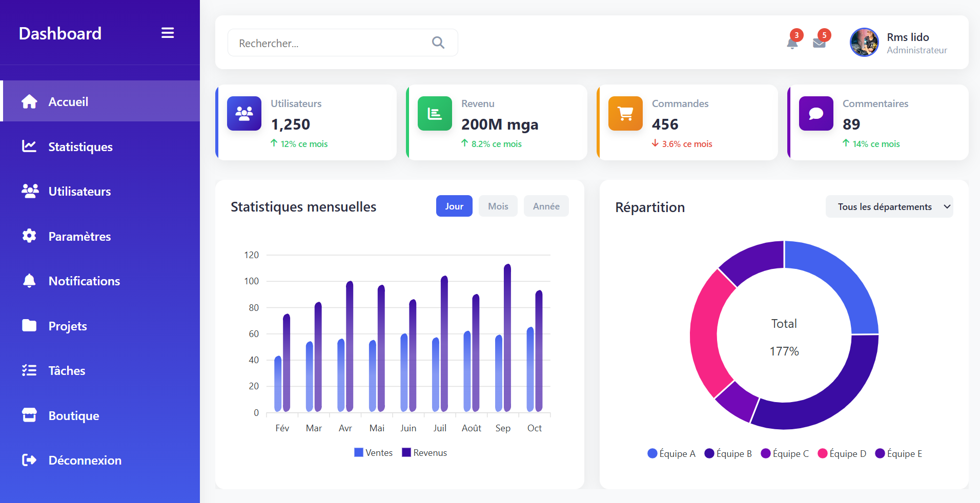
Task: Open the messages envelope icon
Action: point(819,43)
